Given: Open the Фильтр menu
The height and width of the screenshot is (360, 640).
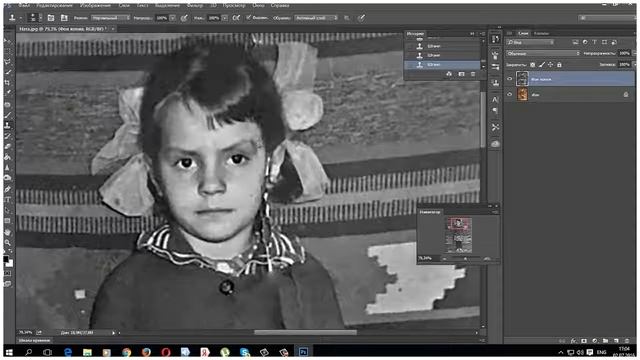Looking at the screenshot, I should [x=195, y=6].
